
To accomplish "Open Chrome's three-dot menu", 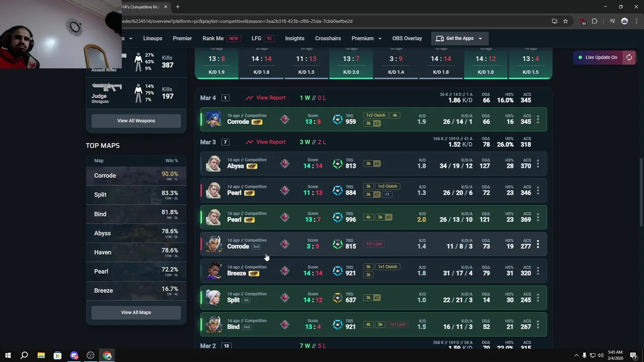I will (x=635, y=21).
